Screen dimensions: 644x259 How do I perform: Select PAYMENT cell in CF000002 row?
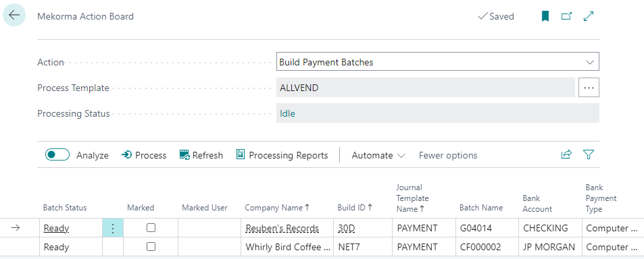424,247
